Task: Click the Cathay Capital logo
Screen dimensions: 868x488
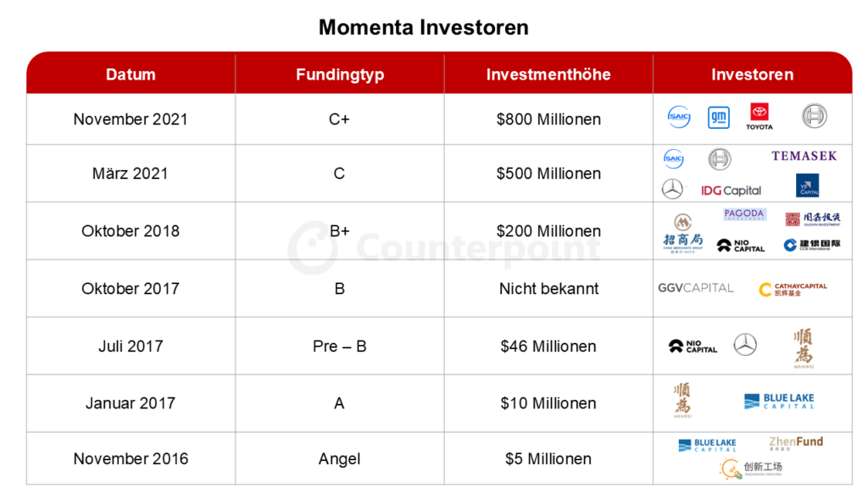Action: click(793, 289)
